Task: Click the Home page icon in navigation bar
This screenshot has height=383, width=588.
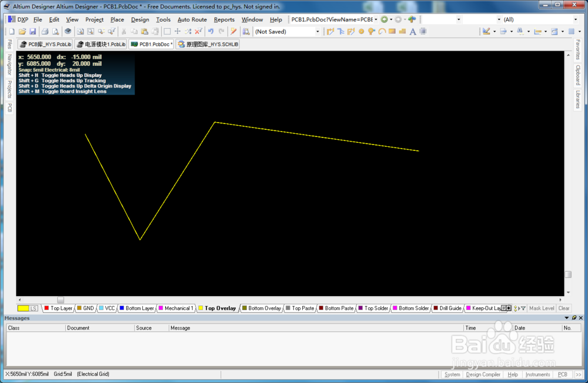Action: tap(412, 19)
